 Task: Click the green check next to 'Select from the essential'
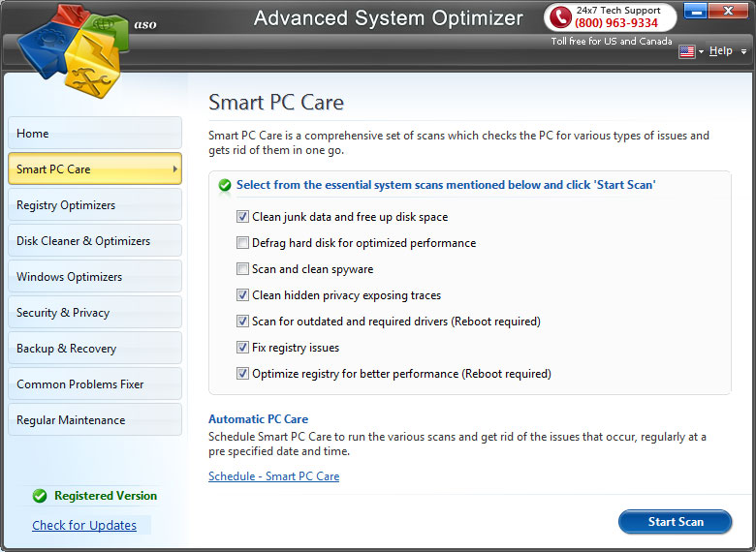click(225, 185)
